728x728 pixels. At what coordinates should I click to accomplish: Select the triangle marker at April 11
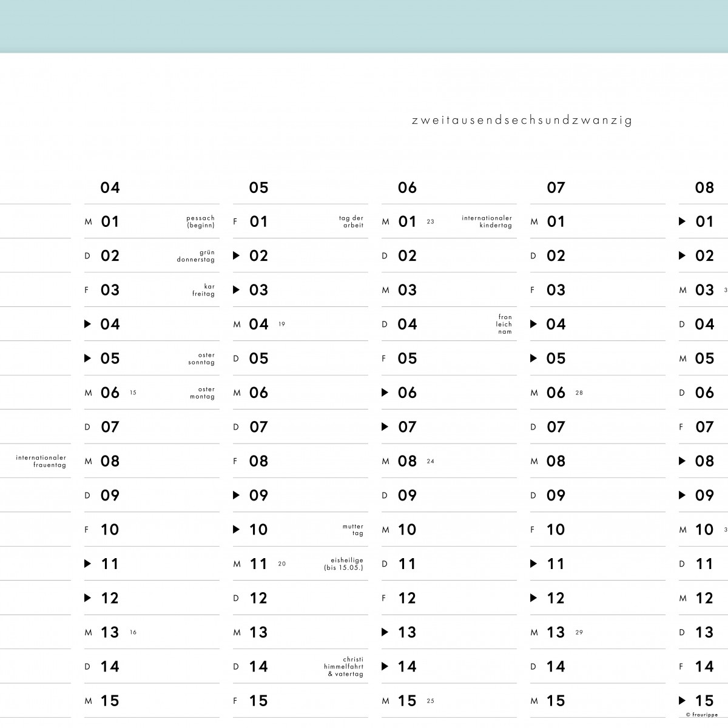[87, 564]
